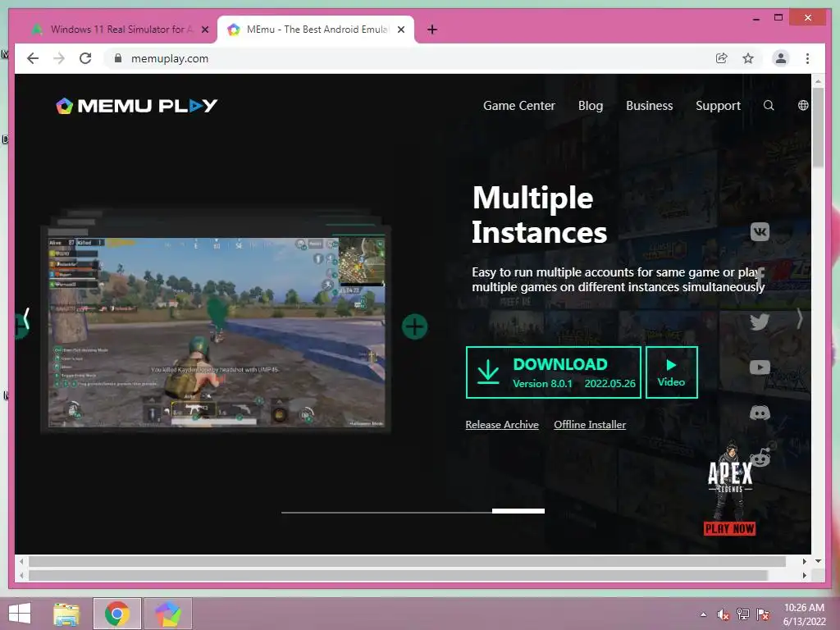Image resolution: width=840 pixels, height=630 pixels.
Task: Go to next slide with right chevron
Action: tap(799, 319)
